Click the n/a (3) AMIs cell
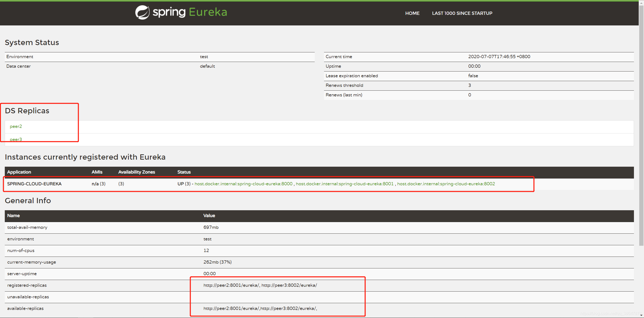644x318 pixels. pyautogui.click(x=98, y=184)
